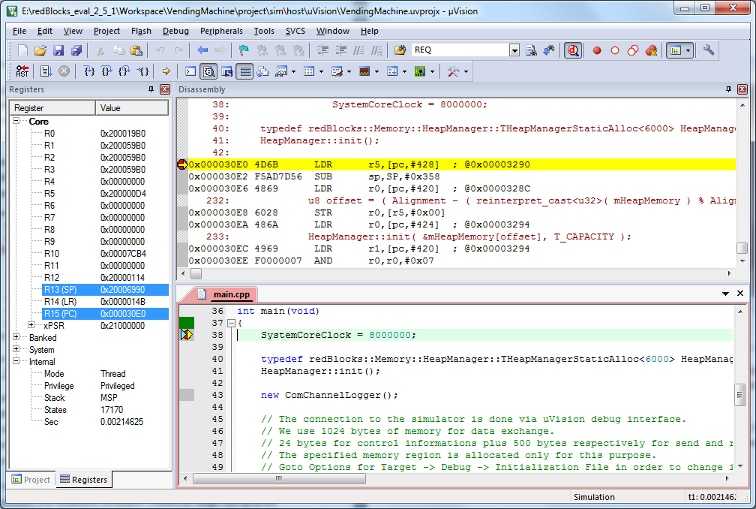The image size is (756, 509).
Task: Expand the Banked register group
Action: [x=17, y=338]
